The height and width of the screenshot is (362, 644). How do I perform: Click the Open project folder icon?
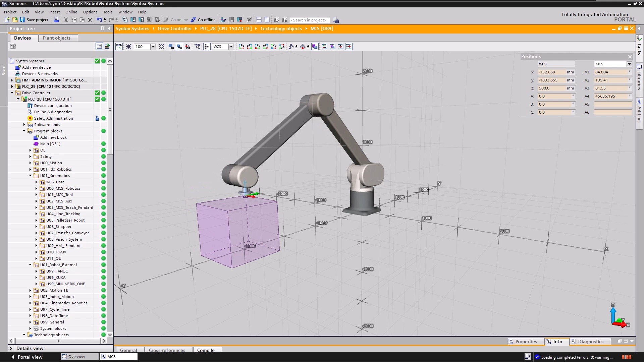pyautogui.click(x=15, y=20)
